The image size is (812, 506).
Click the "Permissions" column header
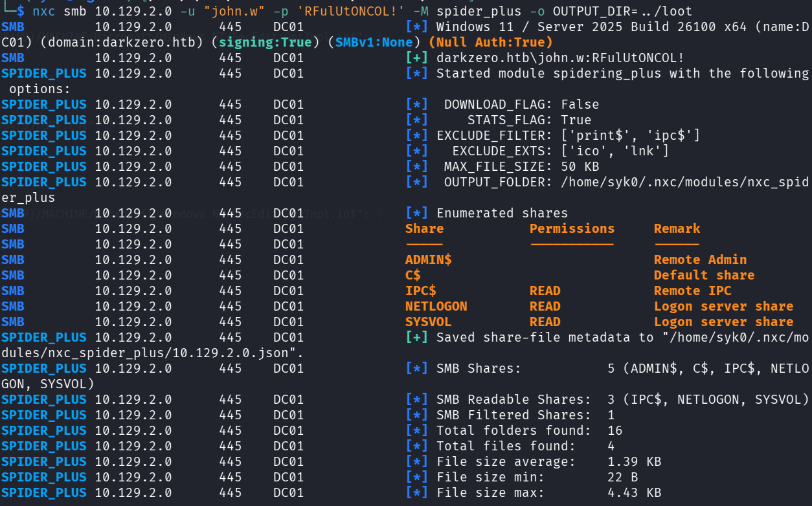point(572,228)
